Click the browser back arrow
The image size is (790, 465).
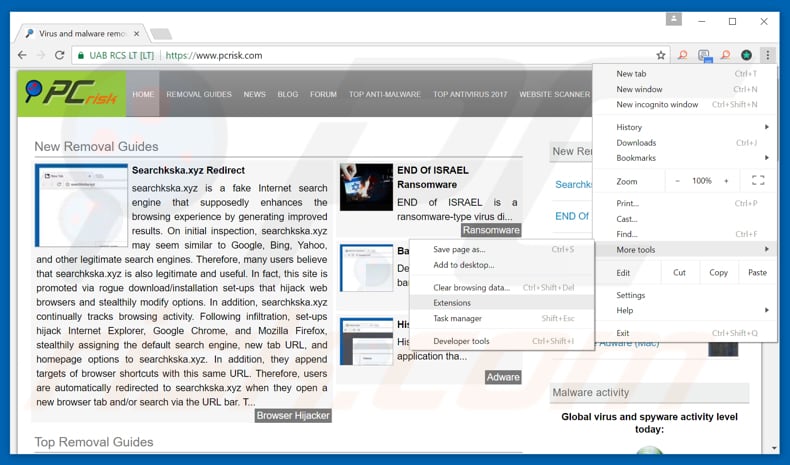click(x=22, y=55)
